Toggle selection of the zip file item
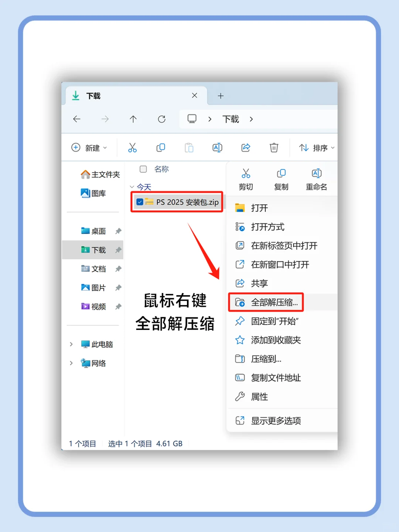Screen dimensions: 399x532 tap(177, 202)
